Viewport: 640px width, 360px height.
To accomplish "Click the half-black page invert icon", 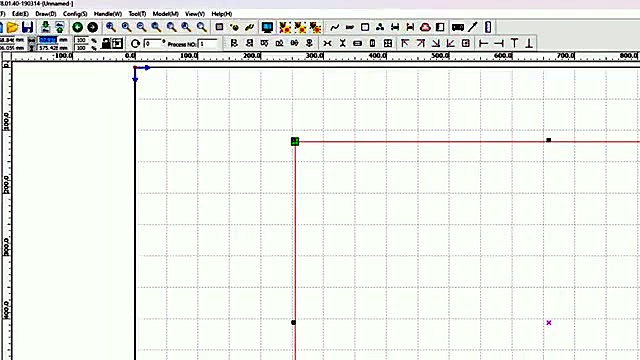I will [440, 27].
